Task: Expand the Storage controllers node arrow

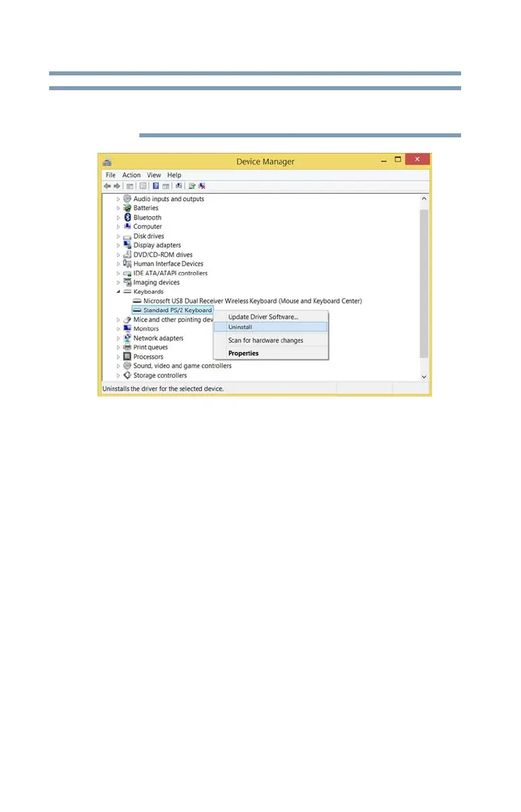Action: 118,376
